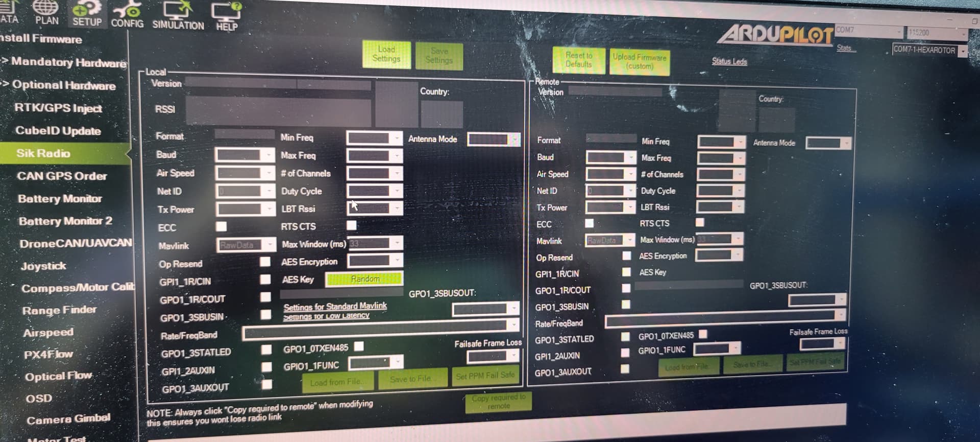Click local Set PPM Fail Safe button
Screen dimensions: 980x442
point(485,376)
